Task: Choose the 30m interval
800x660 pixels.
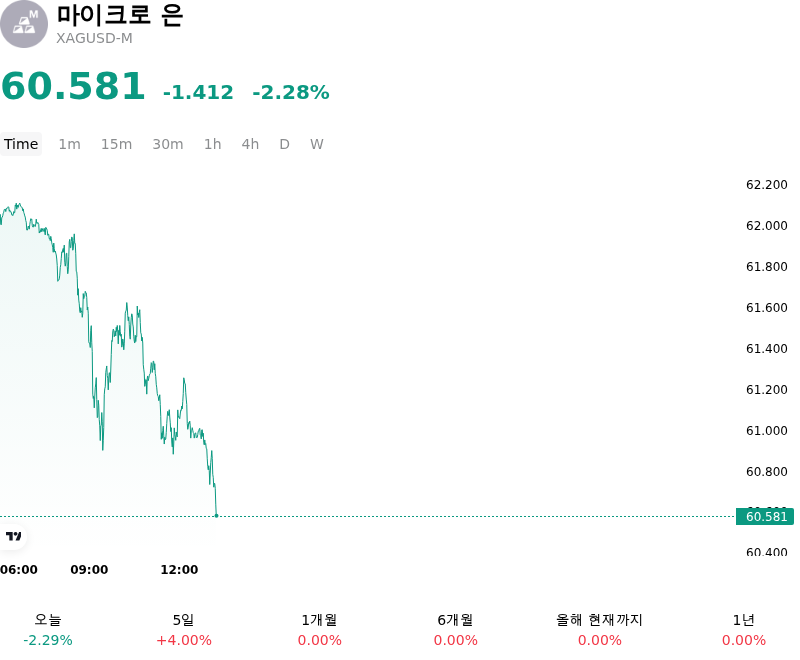Action: (167, 144)
